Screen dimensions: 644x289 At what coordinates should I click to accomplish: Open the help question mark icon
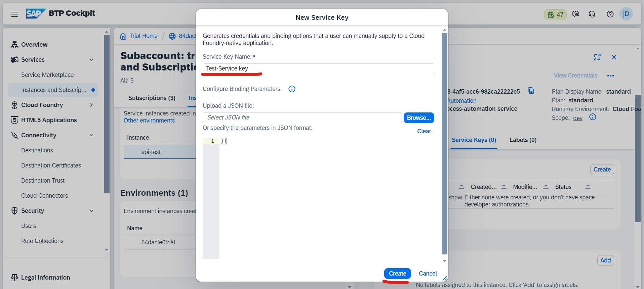pyautogui.click(x=610, y=14)
